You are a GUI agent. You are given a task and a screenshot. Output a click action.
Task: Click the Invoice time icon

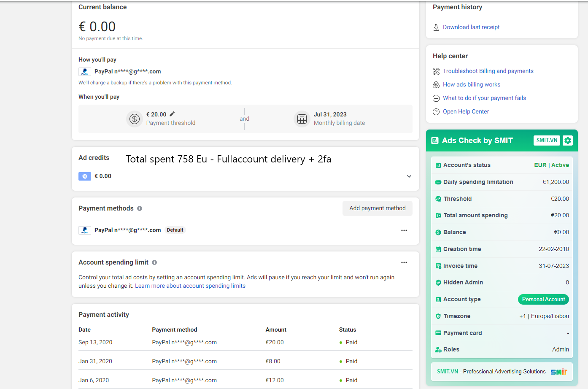(x=438, y=266)
